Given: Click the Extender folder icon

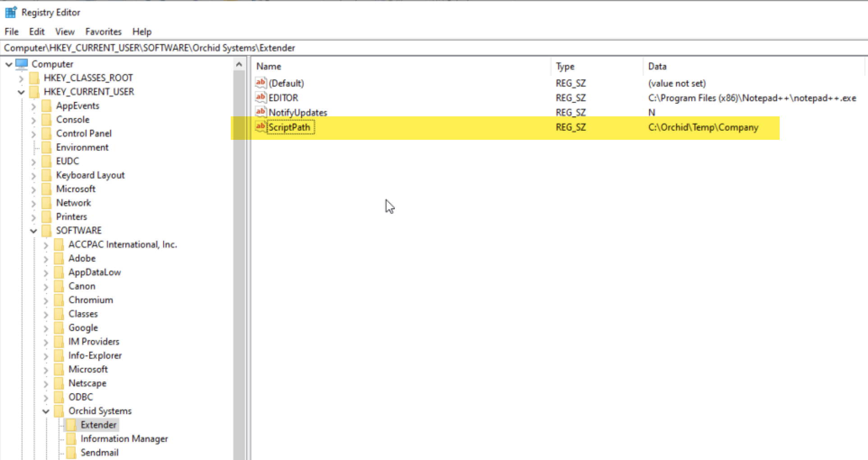Looking at the screenshot, I should pyautogui.click(x=71, y=425).
